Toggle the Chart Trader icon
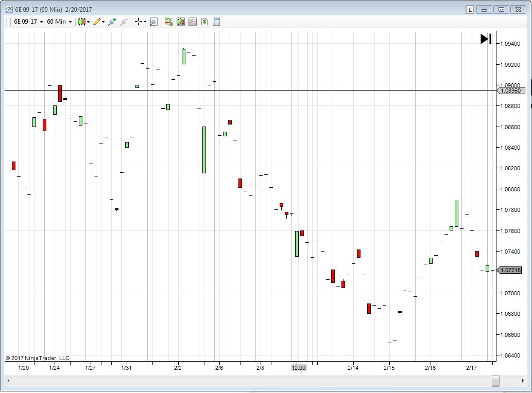This screenshot has width=532, height=393. [x=168, y=22]
